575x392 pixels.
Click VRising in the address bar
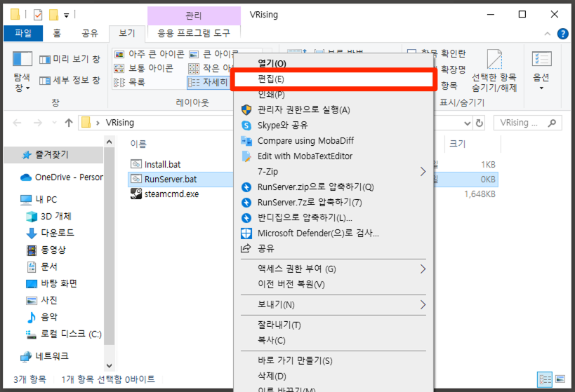[119, 123]
